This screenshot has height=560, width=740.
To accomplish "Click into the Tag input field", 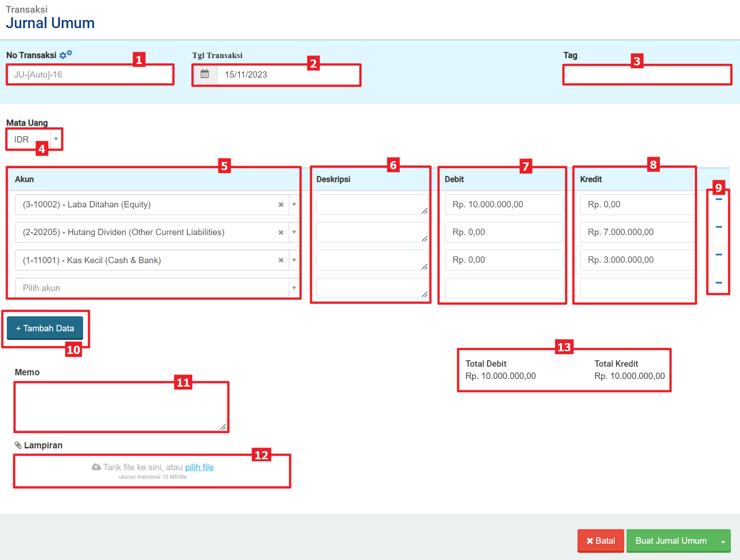I will (x=647, y=75).
